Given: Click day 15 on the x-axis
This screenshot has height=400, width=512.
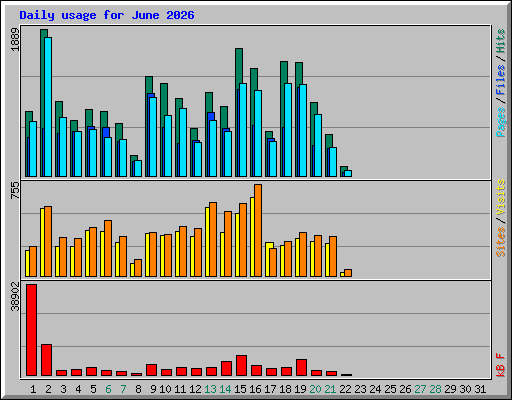Looking at the screenshot, I should pos(240,389).
